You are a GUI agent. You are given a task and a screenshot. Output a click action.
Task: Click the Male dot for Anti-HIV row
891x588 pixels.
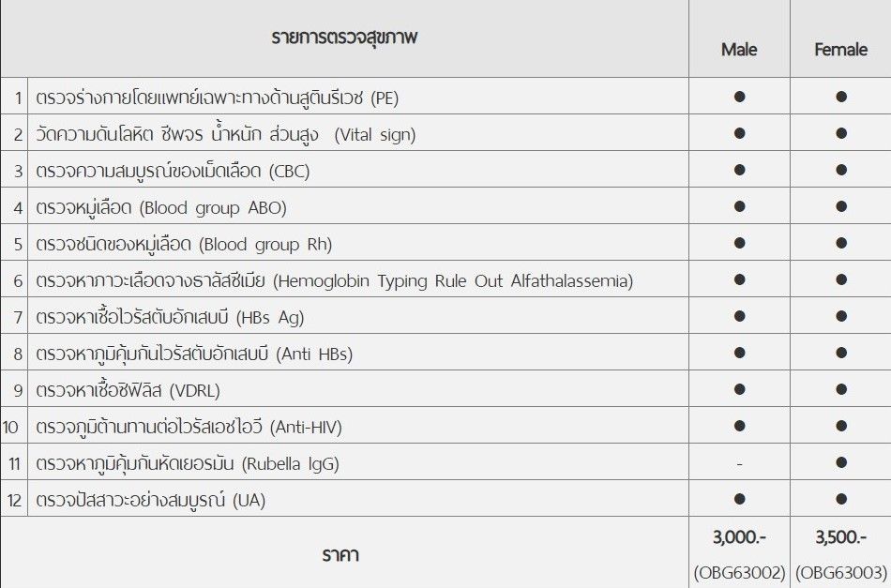click(x=739, y=426)
